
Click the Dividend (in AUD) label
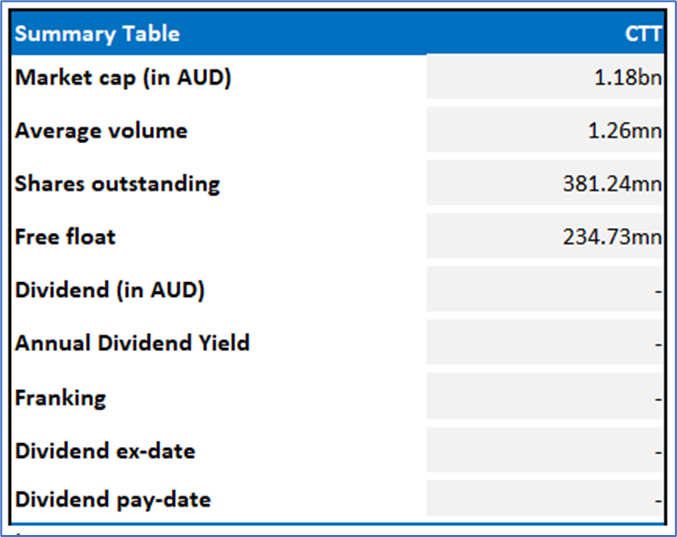(110, 290)
